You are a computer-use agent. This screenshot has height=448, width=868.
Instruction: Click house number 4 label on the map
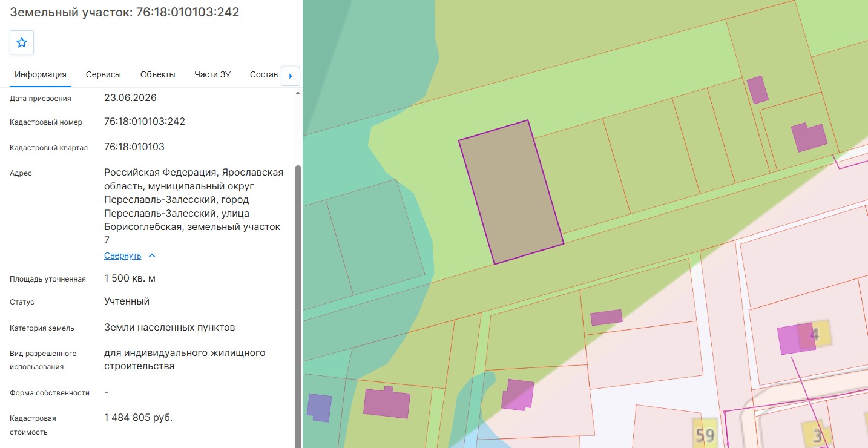(815, 334)
